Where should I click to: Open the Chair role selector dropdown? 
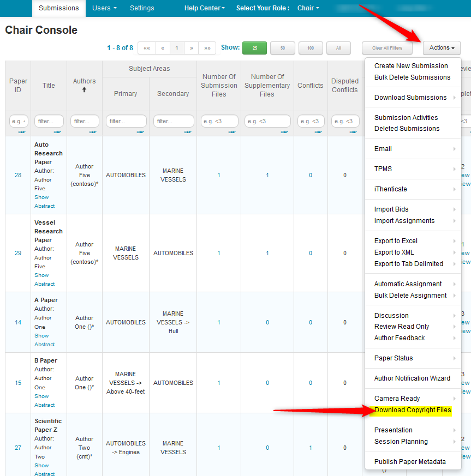[308, 8]
